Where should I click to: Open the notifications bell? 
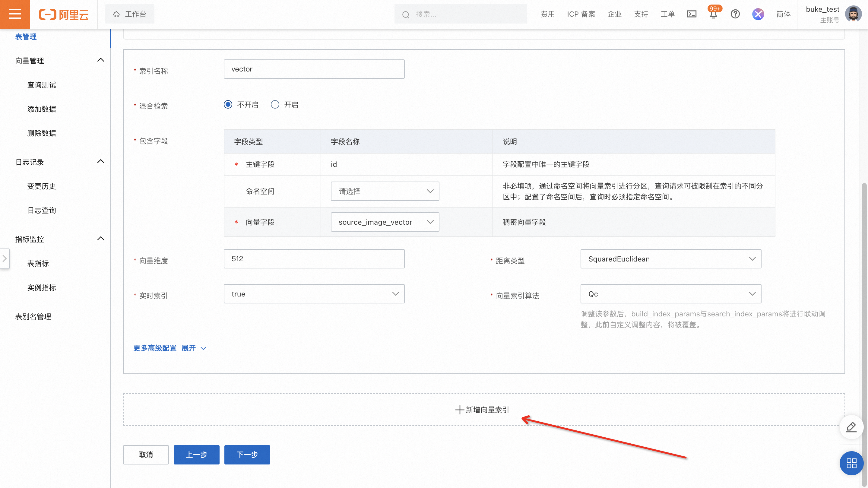pyautogui.click(x=713, y=15)
